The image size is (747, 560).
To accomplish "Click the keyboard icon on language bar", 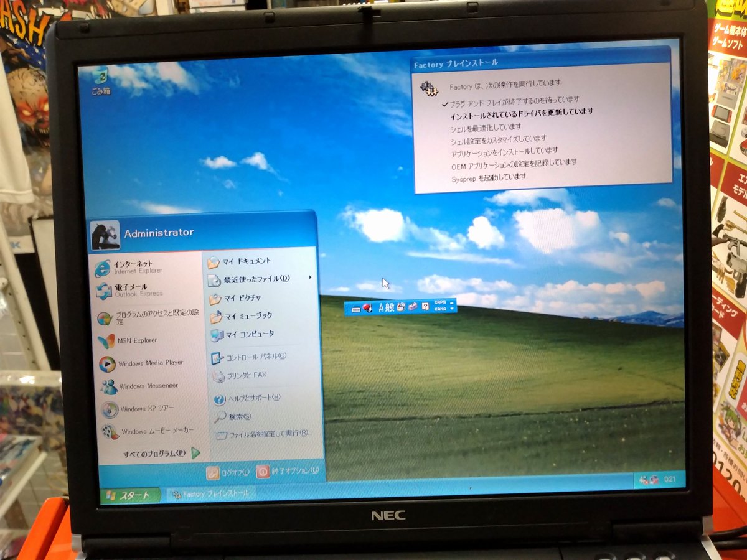I will 355,310.
